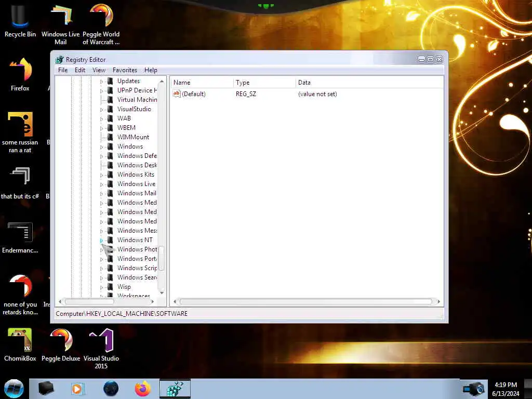The image size is (532, 399).
Task: Select the Windows Live registry key
Action: pyautogui.click(x=137, y=183)
